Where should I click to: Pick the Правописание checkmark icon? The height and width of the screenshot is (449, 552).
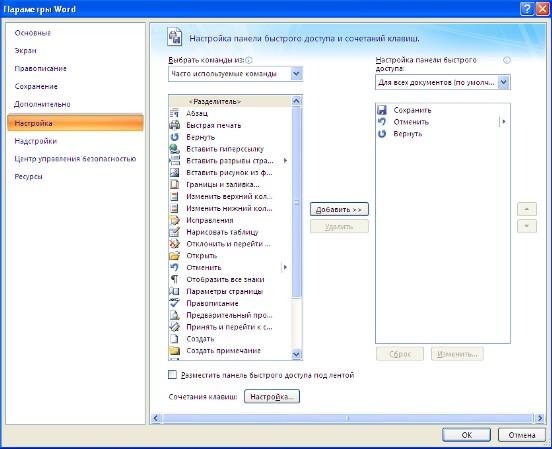coord(174,303)
